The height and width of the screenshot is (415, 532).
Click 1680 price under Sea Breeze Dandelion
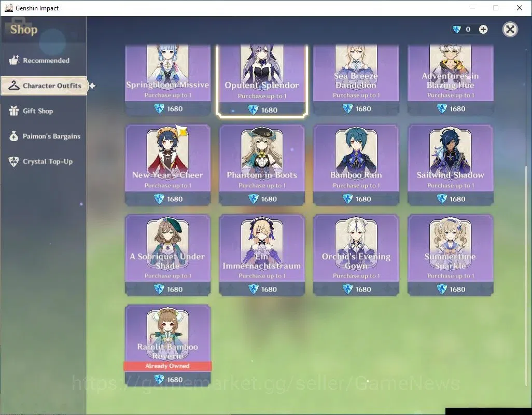363,109
